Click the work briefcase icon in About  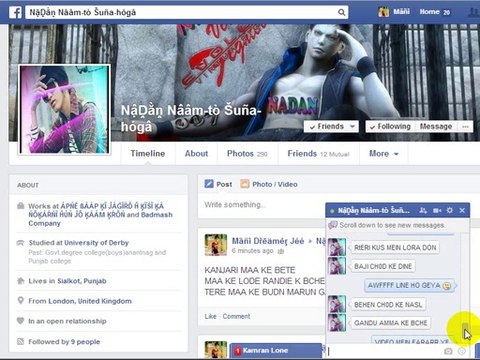(x=21, y=206)
